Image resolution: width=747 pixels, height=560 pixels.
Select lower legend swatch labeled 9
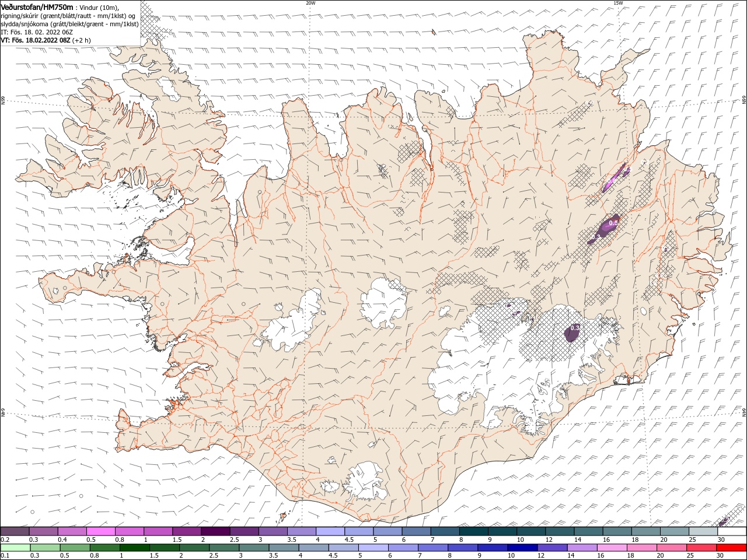493,548
